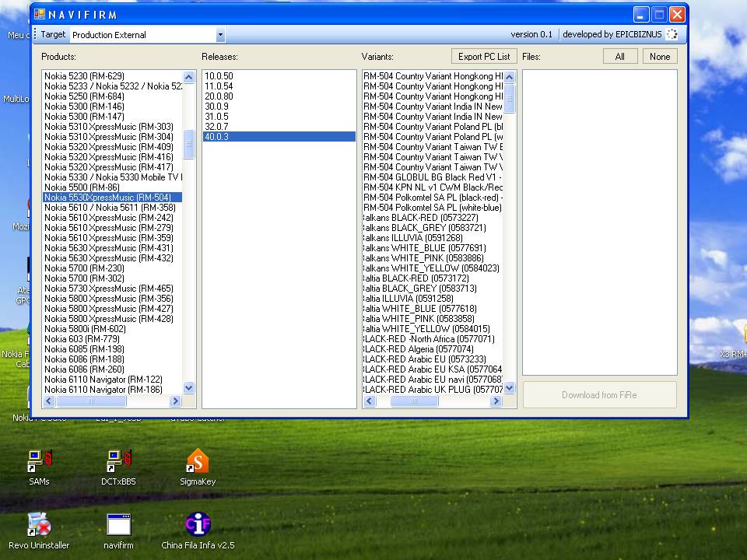Click Products list scroll down arrow
Screen dimensions: 747x560
point(188,388)
